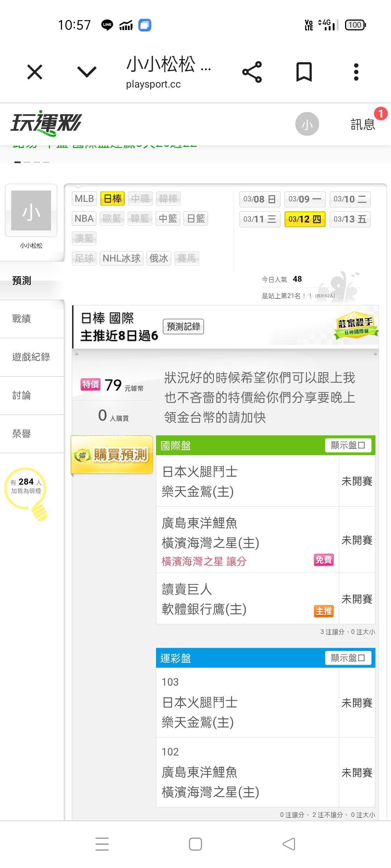Toggle 顯示盤口 in 運彩盤 header
Image resolution: width=391 pixels, height=868 pixels.
click(348, 658)
